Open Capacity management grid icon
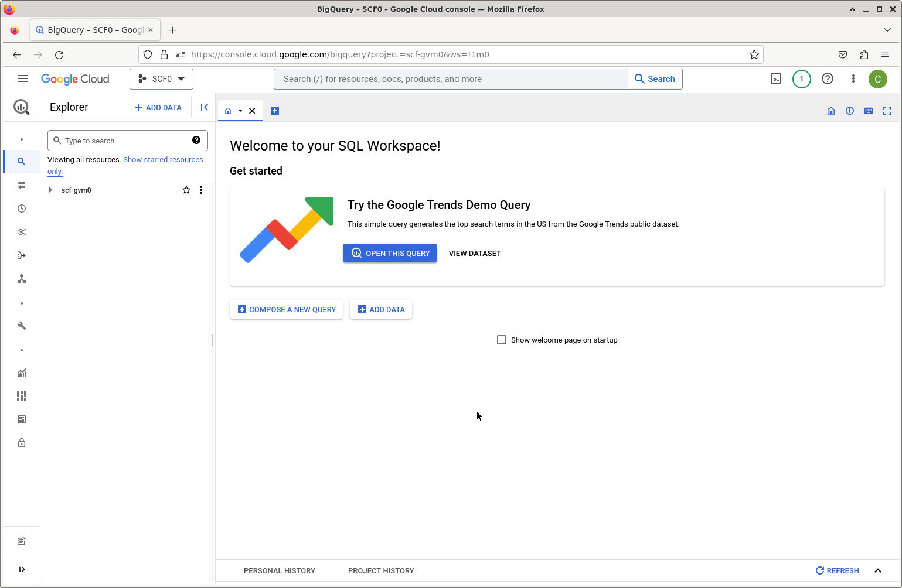The height and width of the screenshot is (588, 902). pyautogui.click(x=22, y=396)
